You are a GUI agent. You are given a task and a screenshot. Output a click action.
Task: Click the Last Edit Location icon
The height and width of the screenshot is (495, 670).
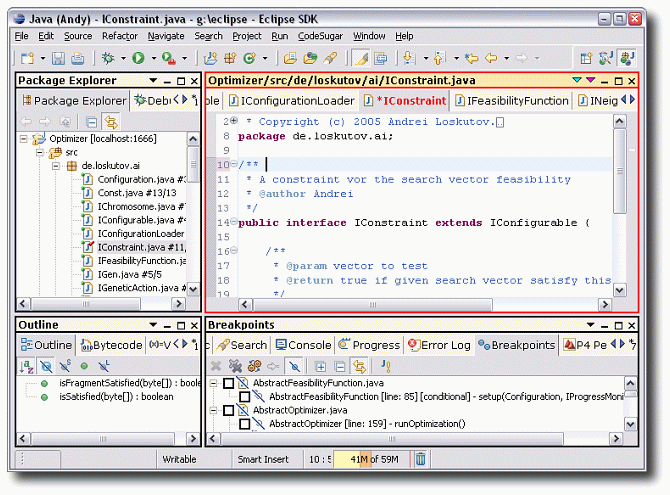point(472,58)
